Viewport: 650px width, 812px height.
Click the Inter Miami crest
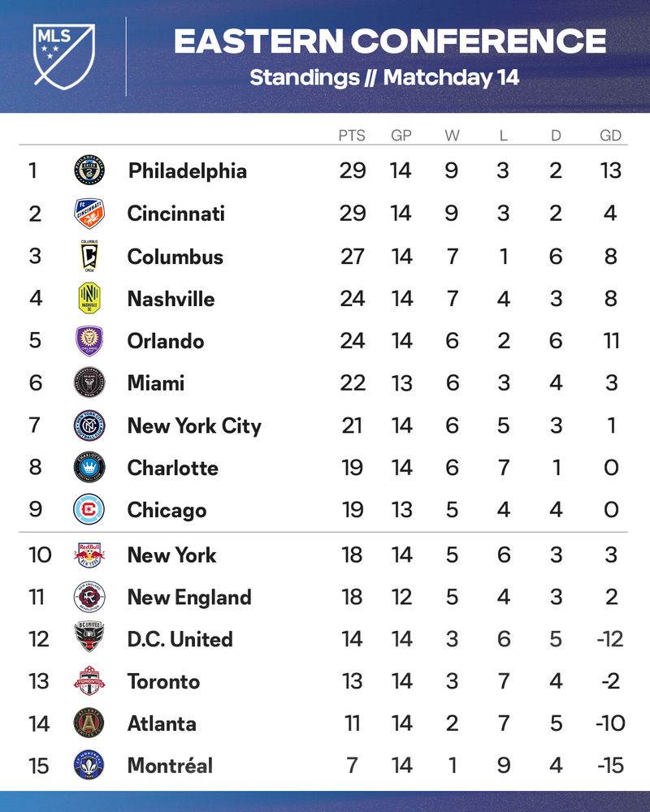[x=89, y=382]
